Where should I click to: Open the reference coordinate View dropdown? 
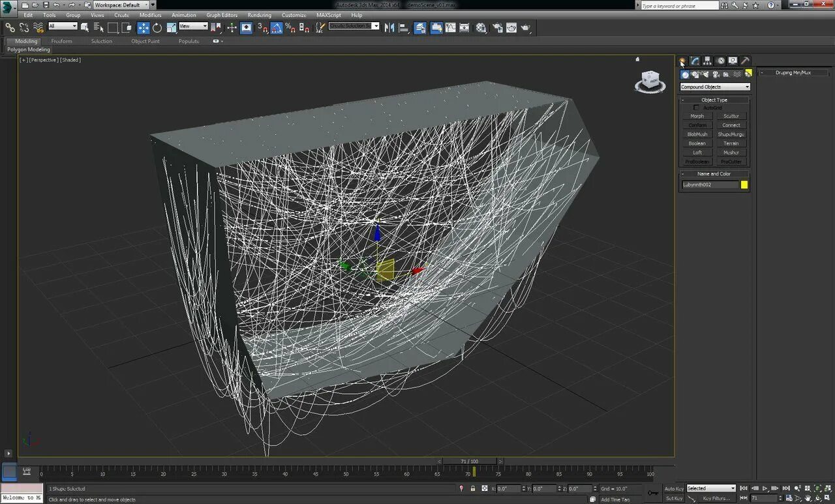pos(193,26)
